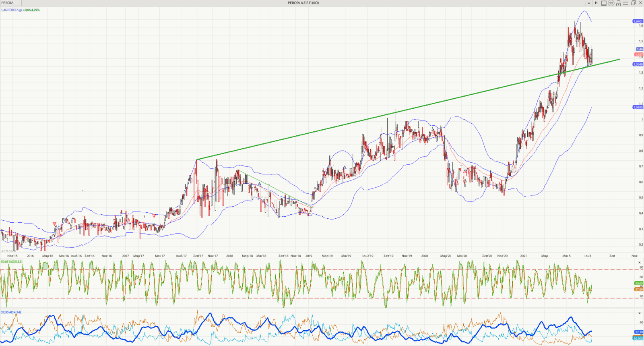Toggle the bottom panel layout icon
The height and width of the screenshot is (346, 644).
click(604, 3)
